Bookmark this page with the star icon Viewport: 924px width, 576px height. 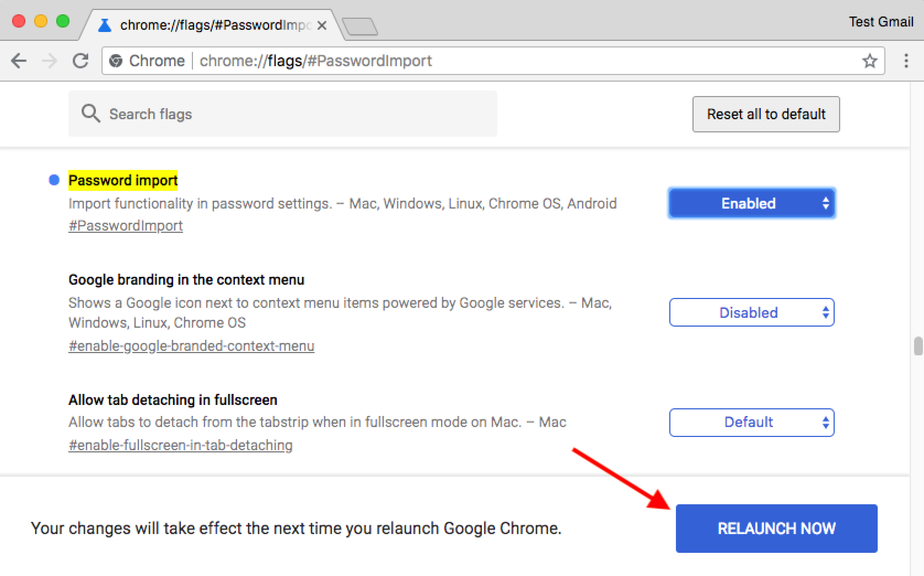click(x=870, y=61)
